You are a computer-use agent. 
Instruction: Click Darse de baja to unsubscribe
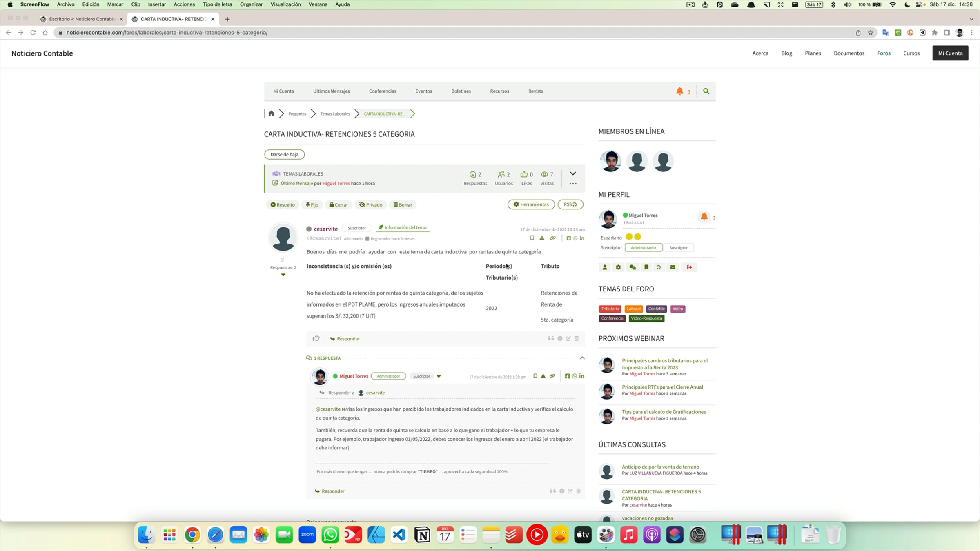point(285,154)
